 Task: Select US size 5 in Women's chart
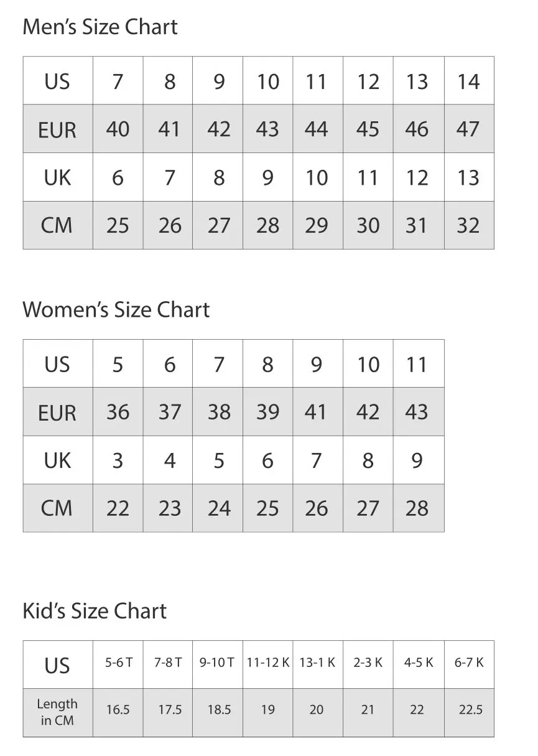click(x=118, y=364)
